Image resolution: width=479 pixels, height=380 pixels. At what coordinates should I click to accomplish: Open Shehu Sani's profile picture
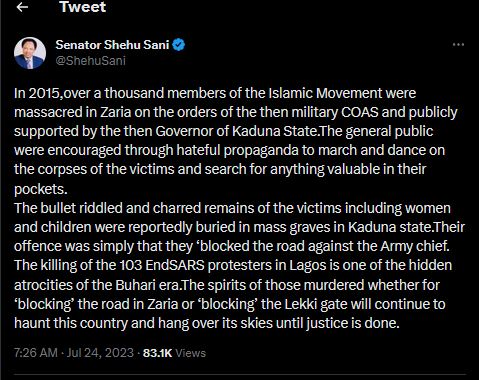(30, 53)
